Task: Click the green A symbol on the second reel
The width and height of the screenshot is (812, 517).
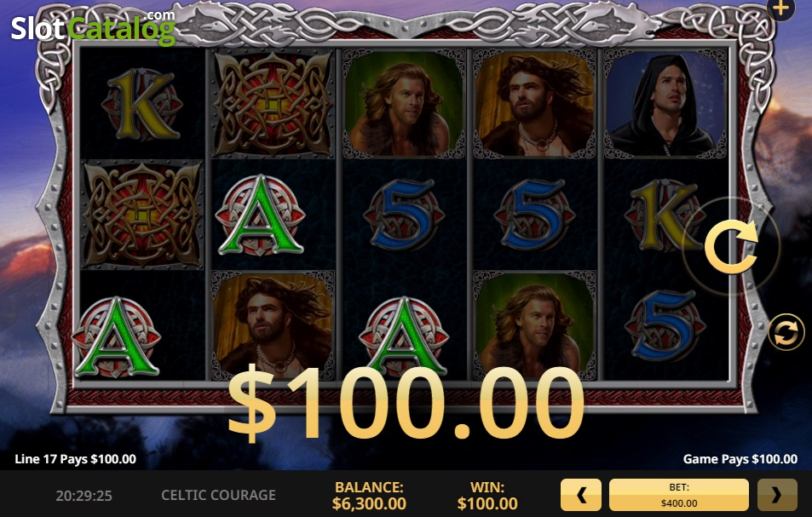Action: tap(260, 215)
